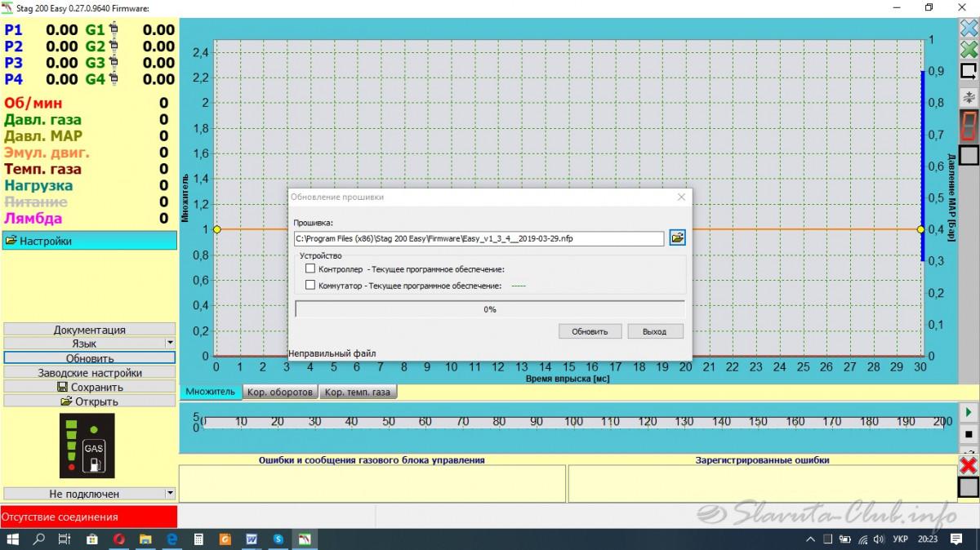Image resolution: width=980 pixels, height=550 pixels.
Task: Stop recording with the black square button
Action: tap(969, 433)
